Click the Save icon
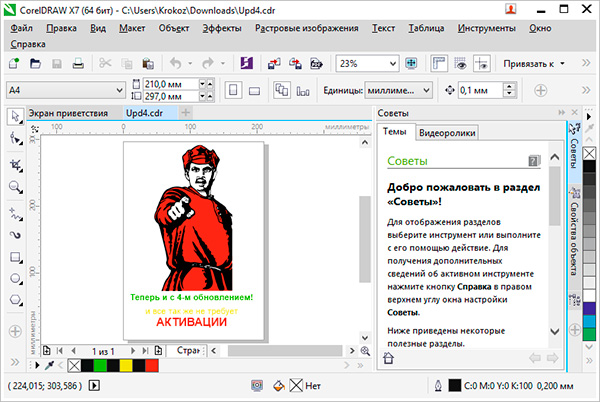Screen dimensions: 600x402 click(57, 63)
